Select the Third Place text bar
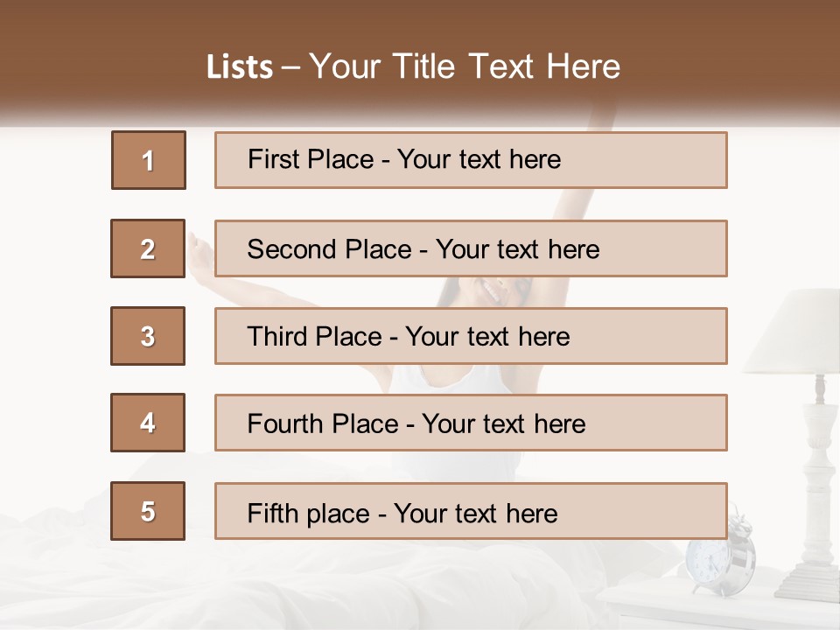The height and width of the screenshot is (630, 840). (471, 336)
